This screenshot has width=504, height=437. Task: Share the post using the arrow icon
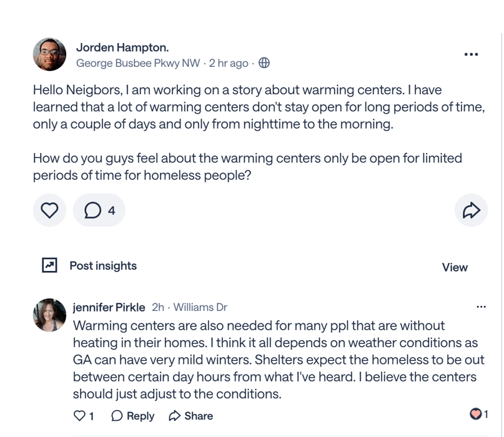[x=473, y=210]
